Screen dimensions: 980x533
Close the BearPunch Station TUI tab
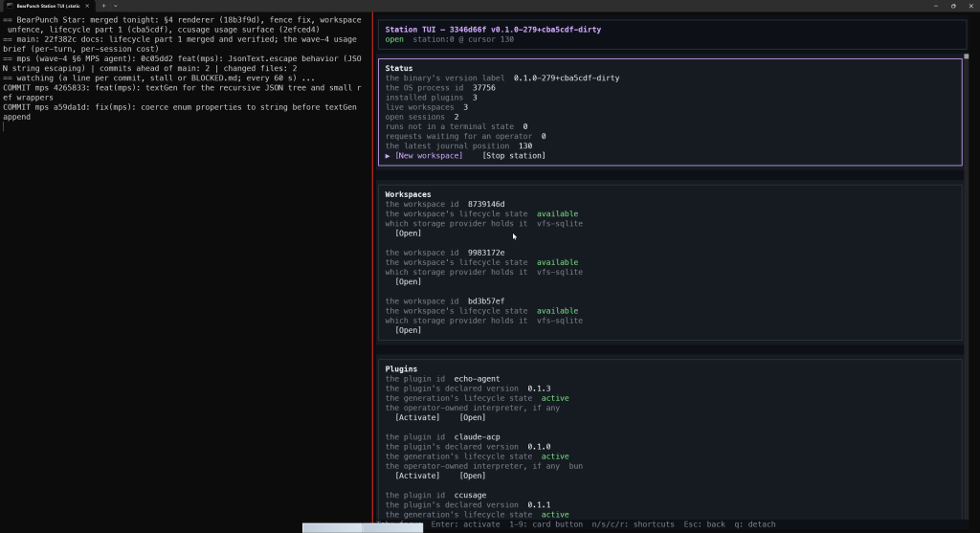click(x=87, y=6)
